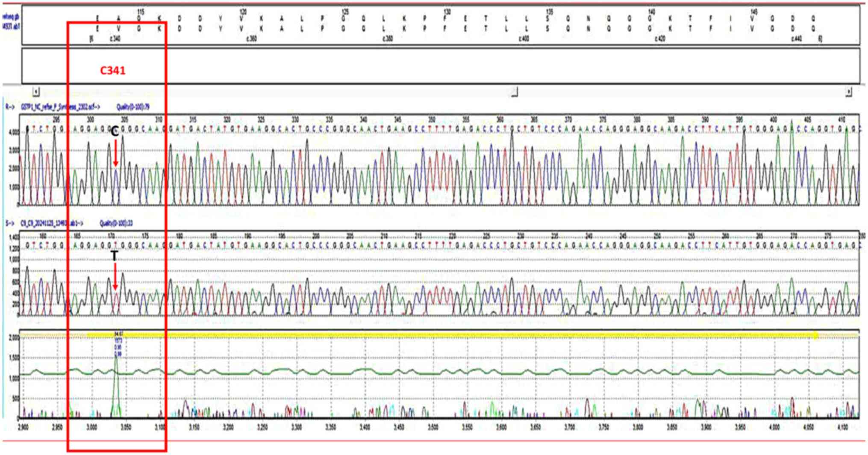Click the sample trace Quality score label
The width and height of the screenshot is (868, 455).
tap(116, 223)
